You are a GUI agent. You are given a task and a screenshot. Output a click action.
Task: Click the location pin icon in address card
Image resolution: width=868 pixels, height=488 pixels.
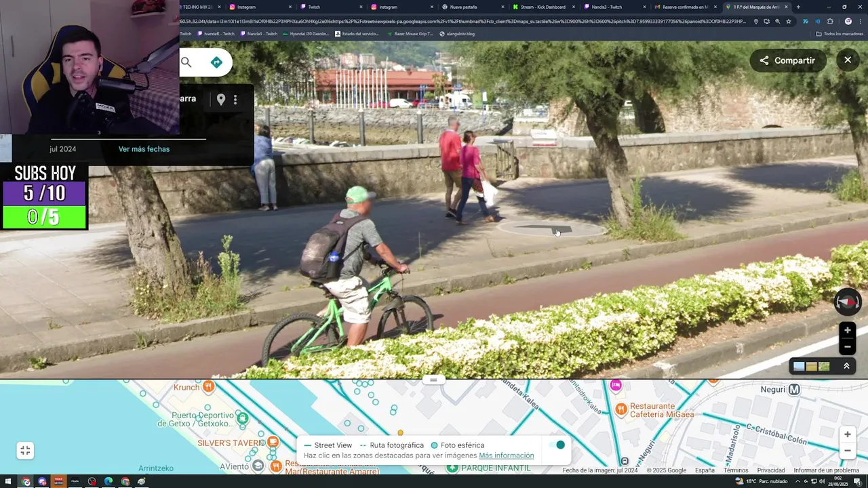(221, 100)
